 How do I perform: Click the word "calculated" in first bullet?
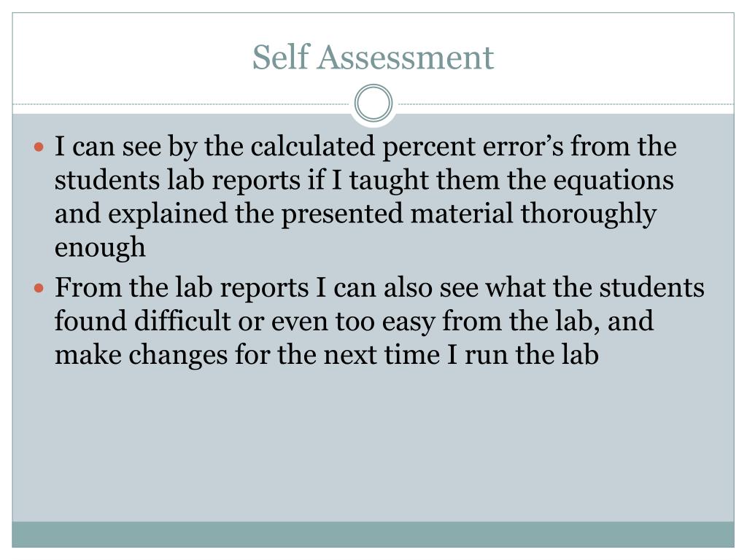(312, 146)
